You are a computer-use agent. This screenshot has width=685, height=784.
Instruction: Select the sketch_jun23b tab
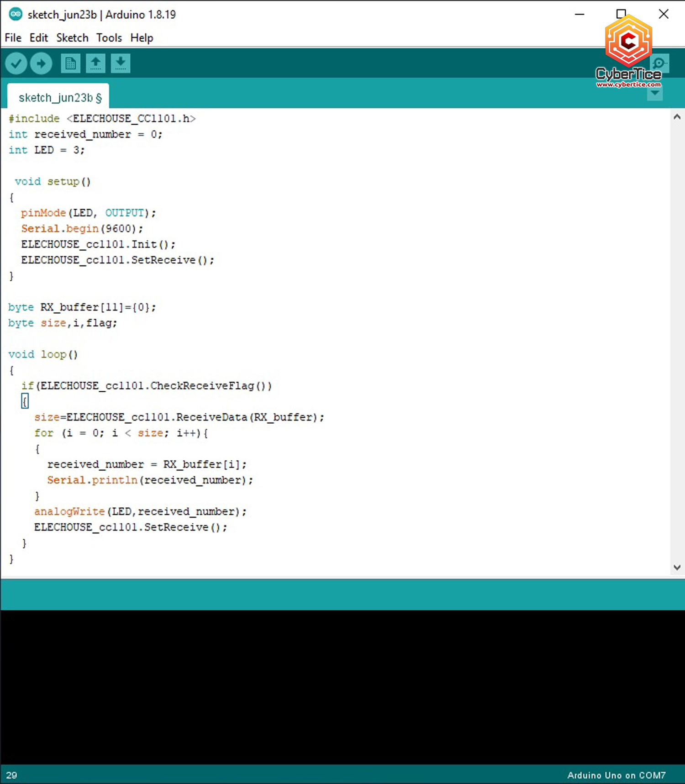[x=58, y=98]
